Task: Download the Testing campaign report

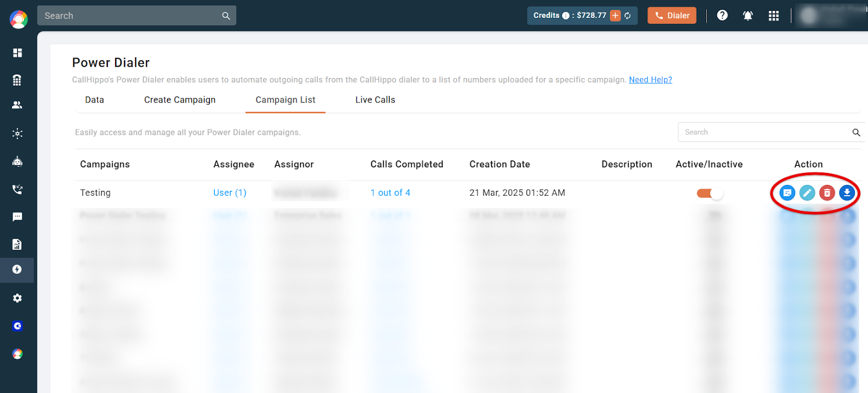Action: 847,192
